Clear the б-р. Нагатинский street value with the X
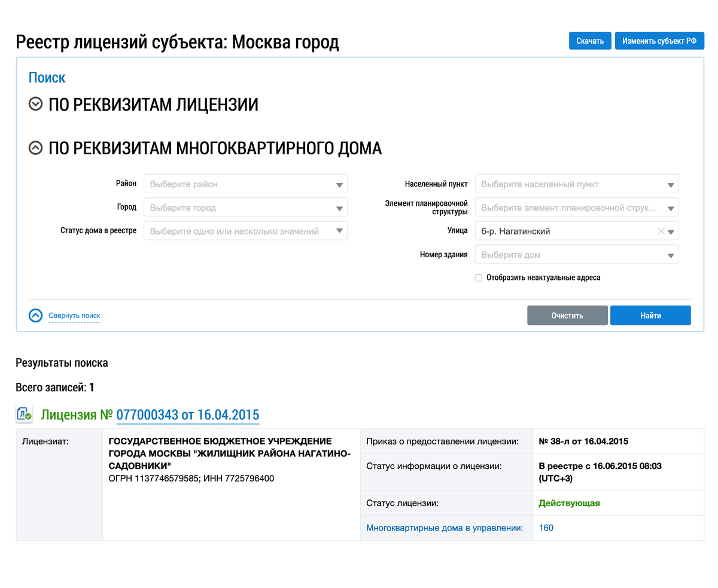Image resolution: width=718 pixels, height=588 pixels. pyautogui.click(x=661, y=231)
